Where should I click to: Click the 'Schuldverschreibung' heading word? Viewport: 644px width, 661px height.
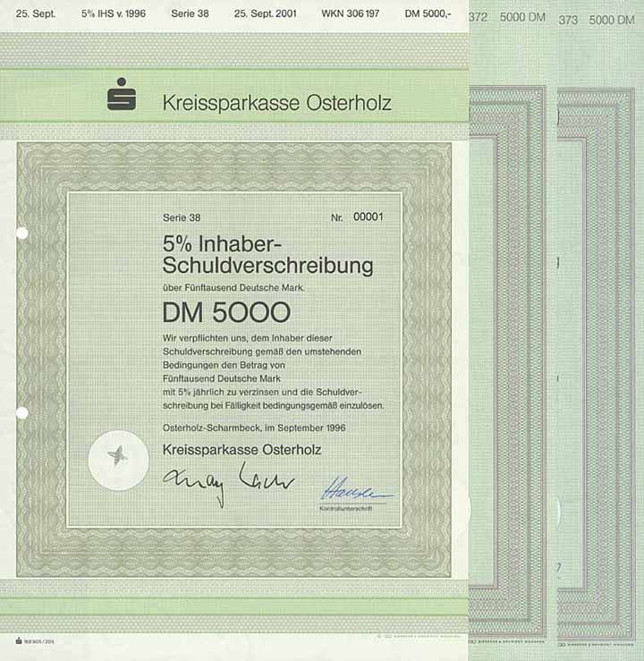pyautogui.click(x=267, y=267)
